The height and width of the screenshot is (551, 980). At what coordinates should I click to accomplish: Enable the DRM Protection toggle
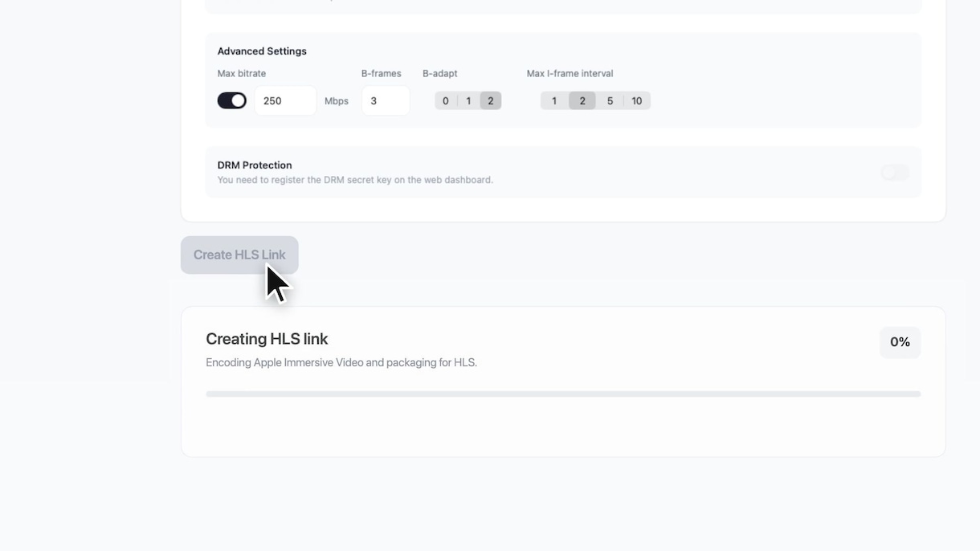(x=895, y=172)
